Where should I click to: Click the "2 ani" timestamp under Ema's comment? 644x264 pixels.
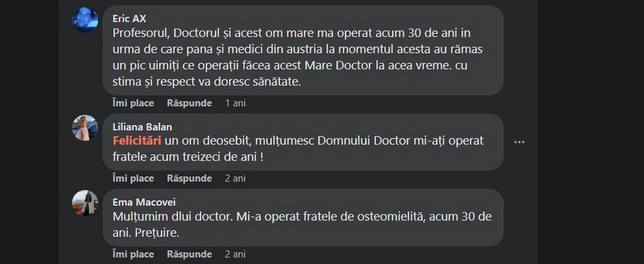(235, 254)
